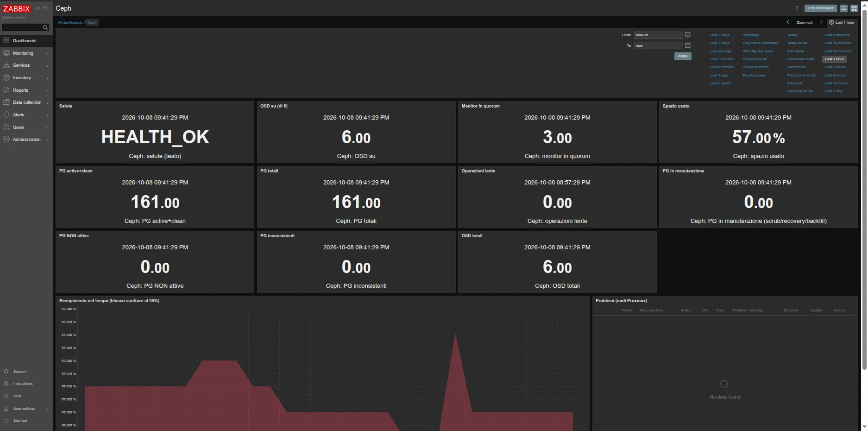Open the Users menu item
This screenshot has height=431, width=868.
[26, 127]
